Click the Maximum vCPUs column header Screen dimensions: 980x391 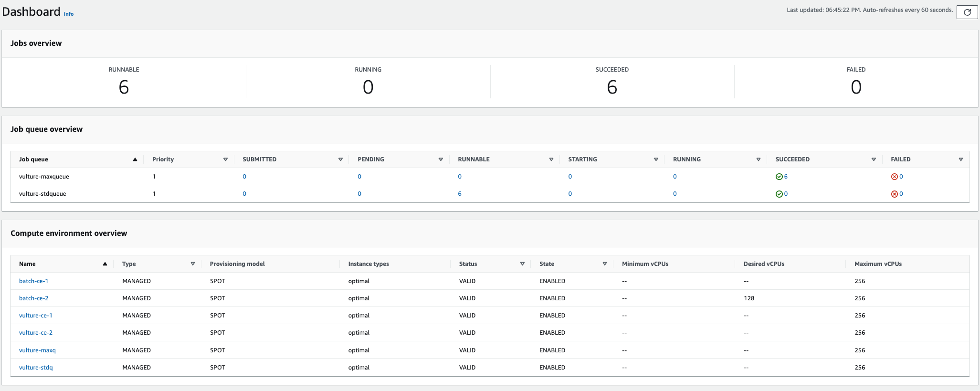tap(878, 264)
